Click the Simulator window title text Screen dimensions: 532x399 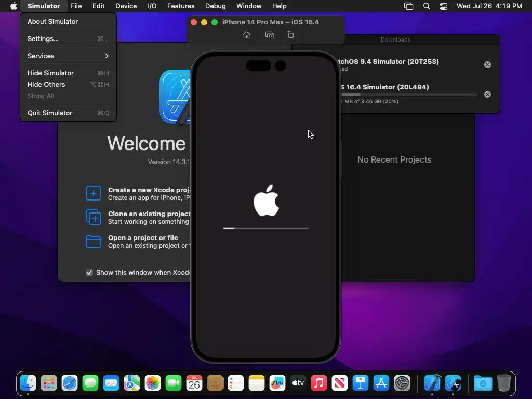(x=270, y=22)
